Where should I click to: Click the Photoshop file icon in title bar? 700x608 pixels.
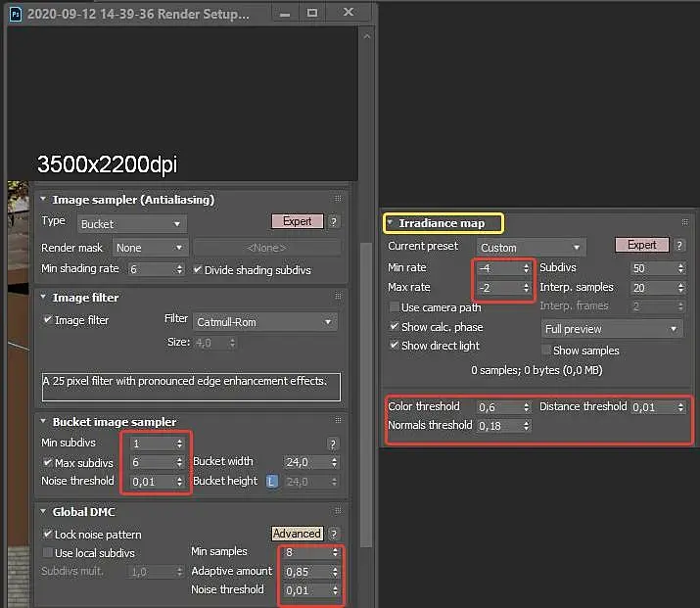coord(16,14)
